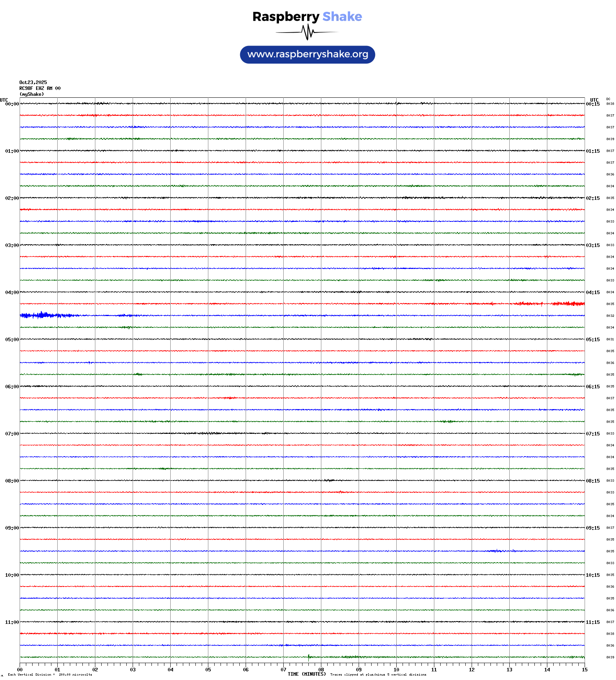Screen dimensions: 616x680
Task: Click the 08:15 label on right axis
Action: click(x=592, y=481)
